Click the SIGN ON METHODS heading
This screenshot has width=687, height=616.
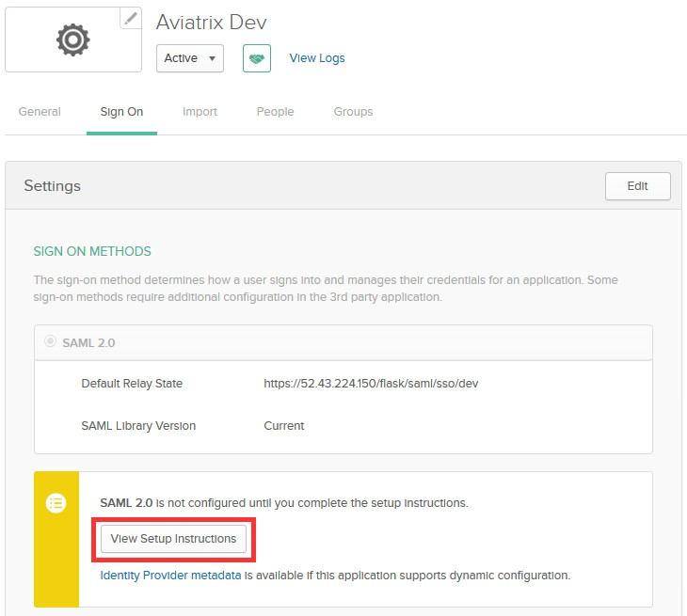(x=92, y=251)
